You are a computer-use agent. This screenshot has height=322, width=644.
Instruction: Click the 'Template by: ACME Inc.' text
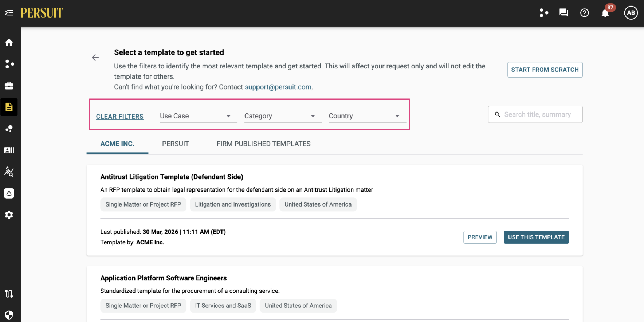(132, 242)
